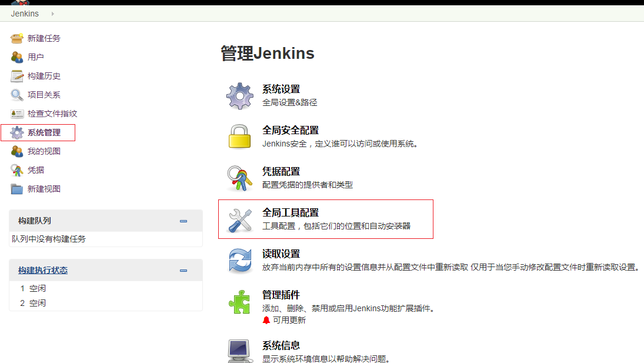Click the keys icon for 凭据配置
The image size is (644, 363).
[240, 178]
